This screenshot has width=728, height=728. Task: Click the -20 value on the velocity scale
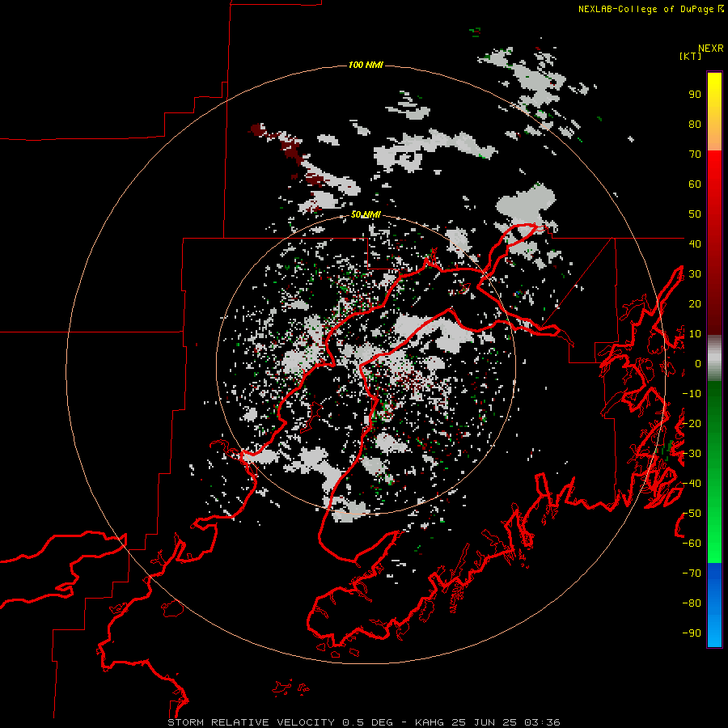click(692, 423)
